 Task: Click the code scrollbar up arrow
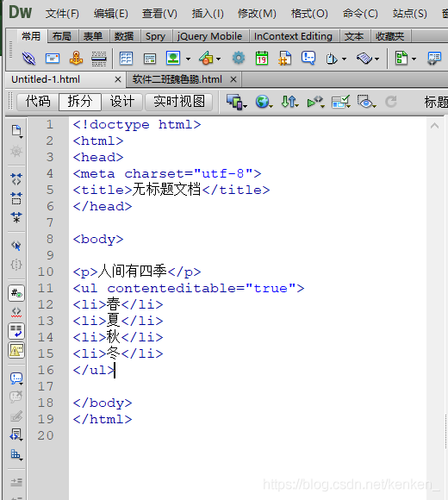[434, 126]
